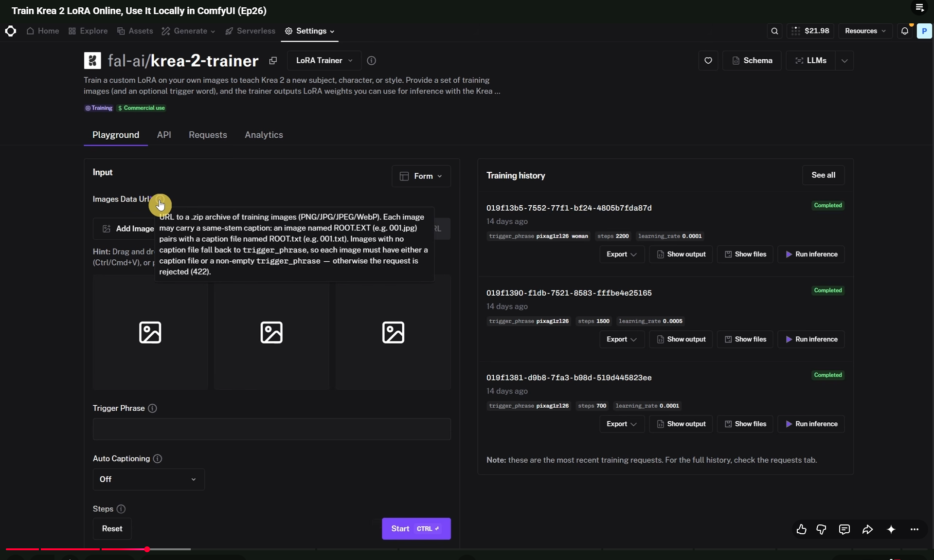Open Export dropdown for run 019f1390
Viewport: 934px width, 560px height.
[622, 340]
